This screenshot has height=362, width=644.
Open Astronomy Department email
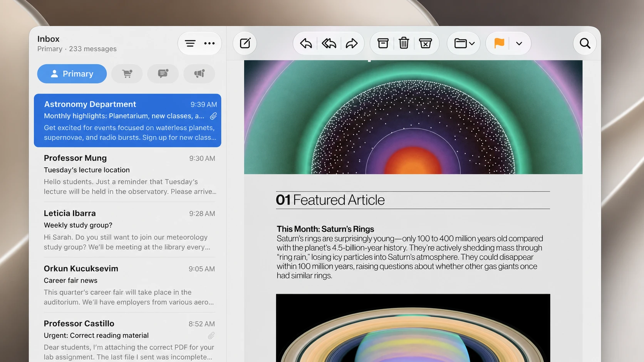coord(127,120)
